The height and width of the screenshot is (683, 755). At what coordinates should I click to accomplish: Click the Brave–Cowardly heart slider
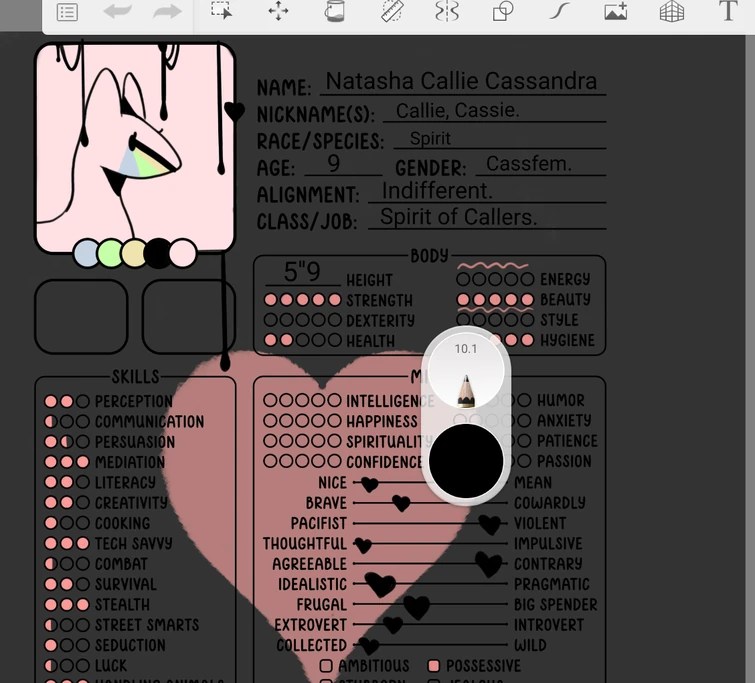click(x=401, y=503)
